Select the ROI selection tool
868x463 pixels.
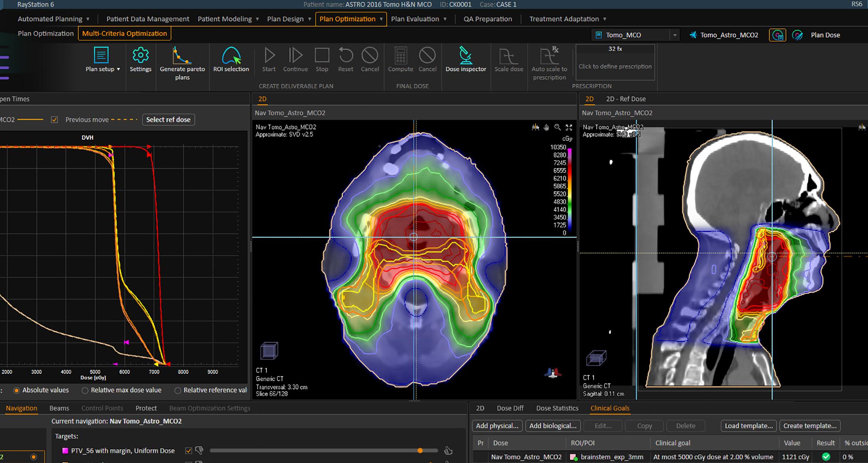click(x=231, y=56)
